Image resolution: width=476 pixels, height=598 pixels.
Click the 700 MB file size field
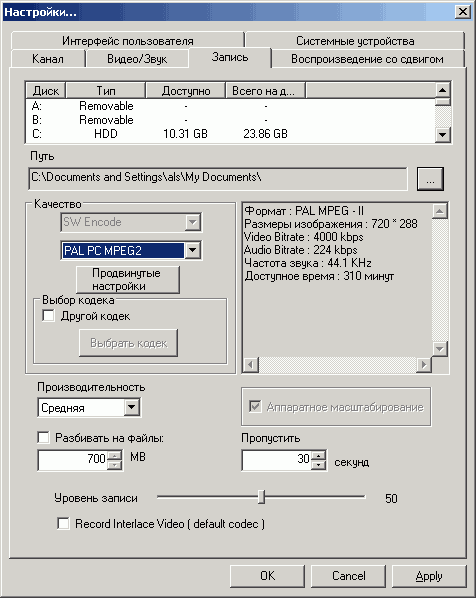73,460
